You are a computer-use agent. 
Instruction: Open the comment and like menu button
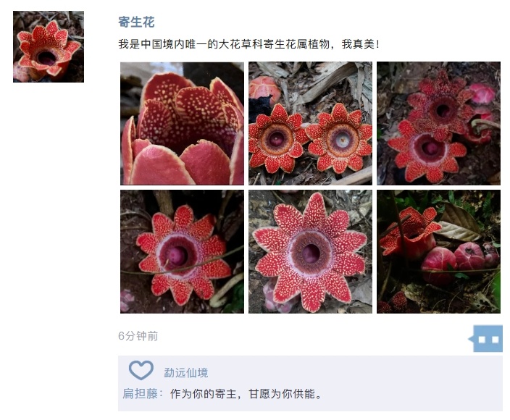487,339
